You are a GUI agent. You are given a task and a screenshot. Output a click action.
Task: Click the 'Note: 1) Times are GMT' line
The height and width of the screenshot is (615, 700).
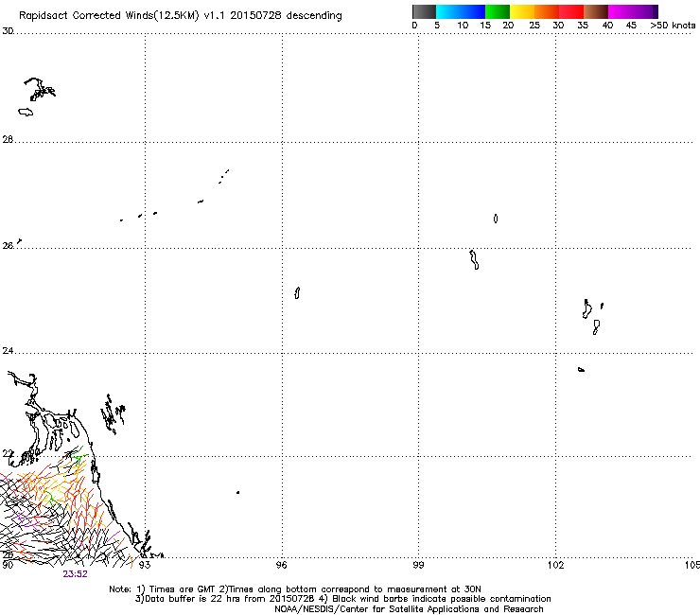pyautogui.click(x=294, y=589)
